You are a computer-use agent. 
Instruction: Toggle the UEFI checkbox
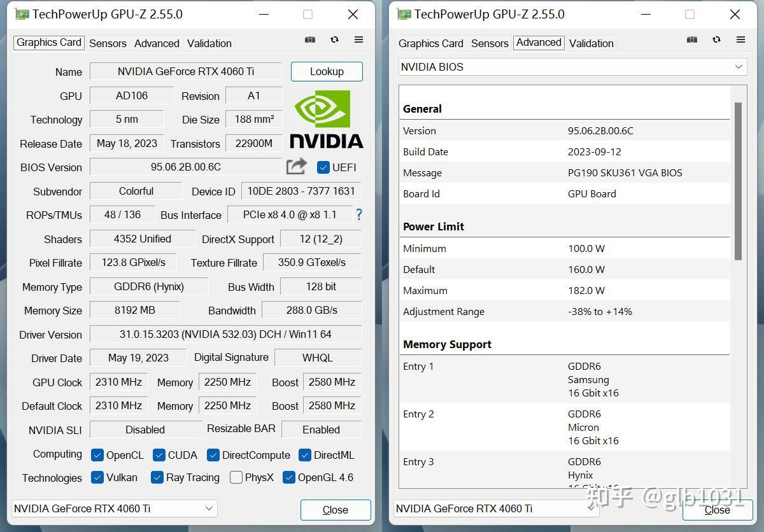pyautogui.click(x=323, y=167)
